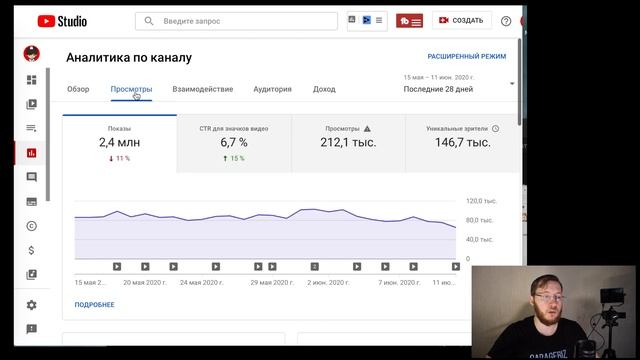Click the ПОДРОБНЕЕ link below chart

[x=94, y=304]
